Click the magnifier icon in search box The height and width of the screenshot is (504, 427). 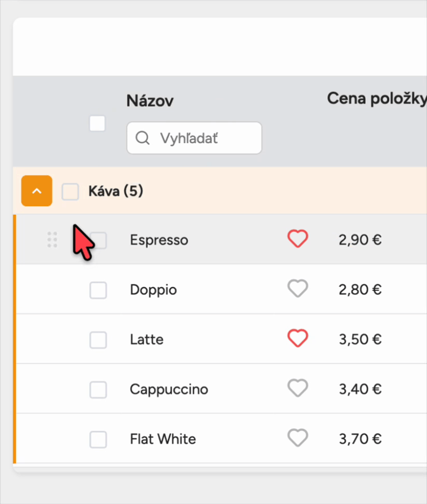coord(143,138)
